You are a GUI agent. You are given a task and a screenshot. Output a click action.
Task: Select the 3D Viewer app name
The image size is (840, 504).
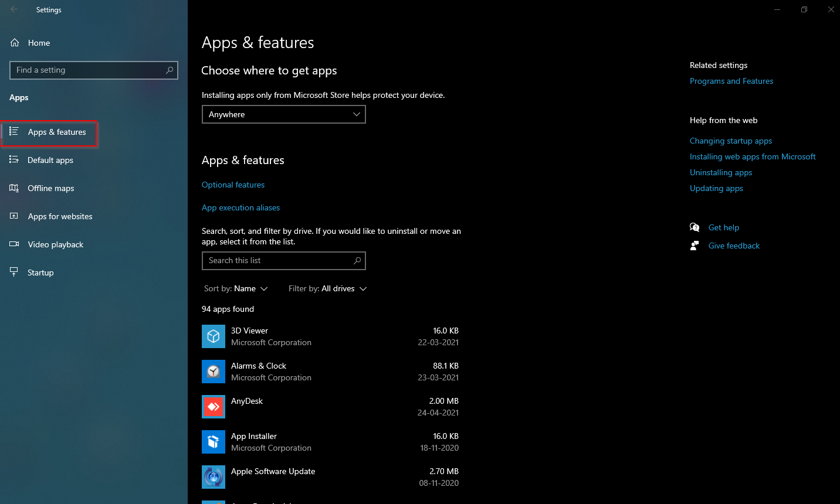click(x=249, y=331)
